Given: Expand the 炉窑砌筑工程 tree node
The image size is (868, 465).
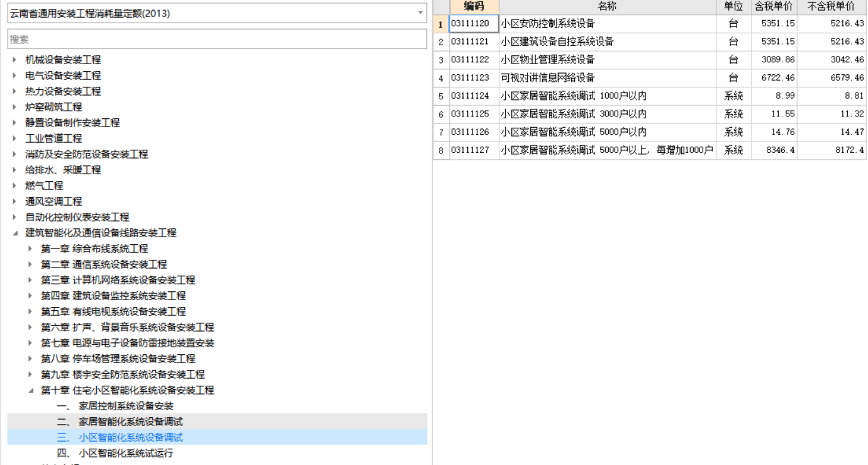Looking at the screenshot, I should (14, 107).
